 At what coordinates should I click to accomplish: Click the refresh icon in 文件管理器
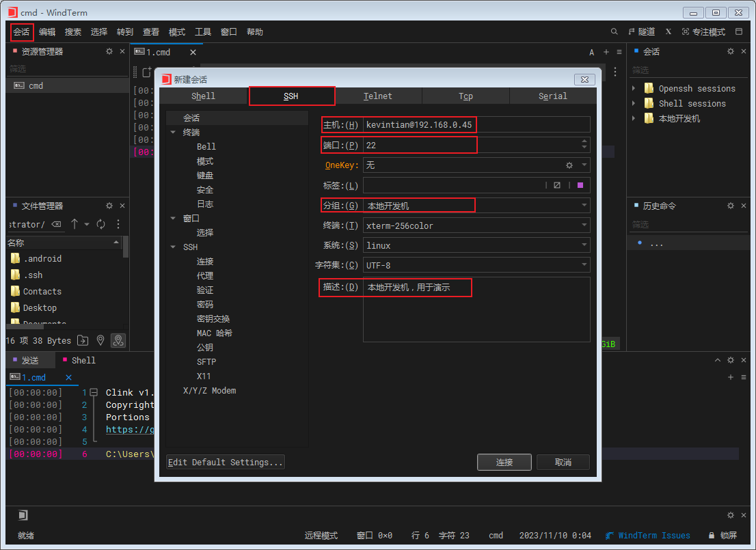click(x=100, y=224)
